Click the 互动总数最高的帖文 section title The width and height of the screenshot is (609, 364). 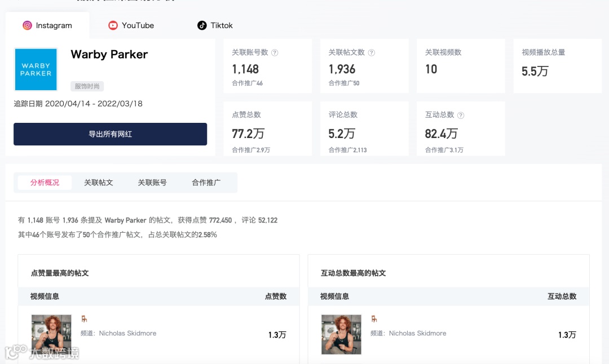click(x=353, y=273)
